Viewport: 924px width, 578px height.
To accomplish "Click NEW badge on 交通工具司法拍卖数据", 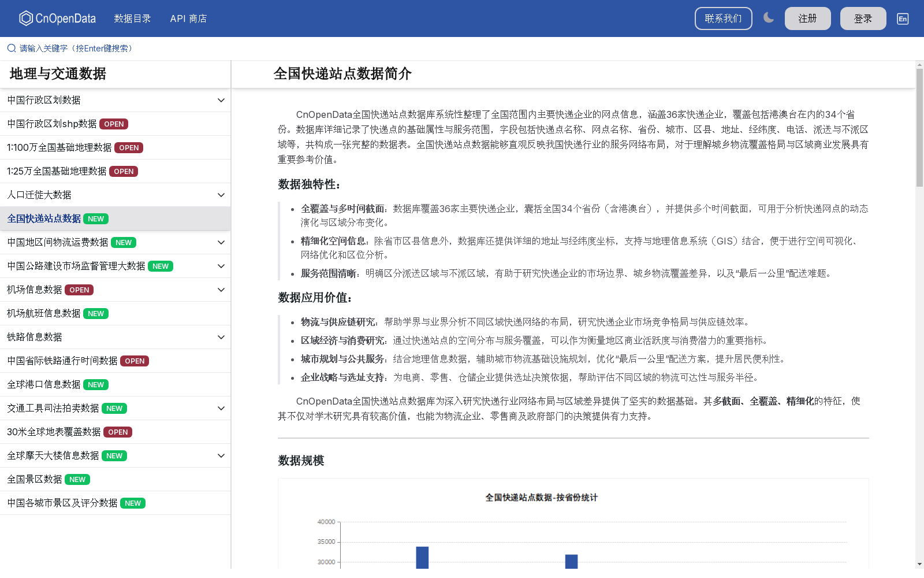I will click(x=114, y=408).
